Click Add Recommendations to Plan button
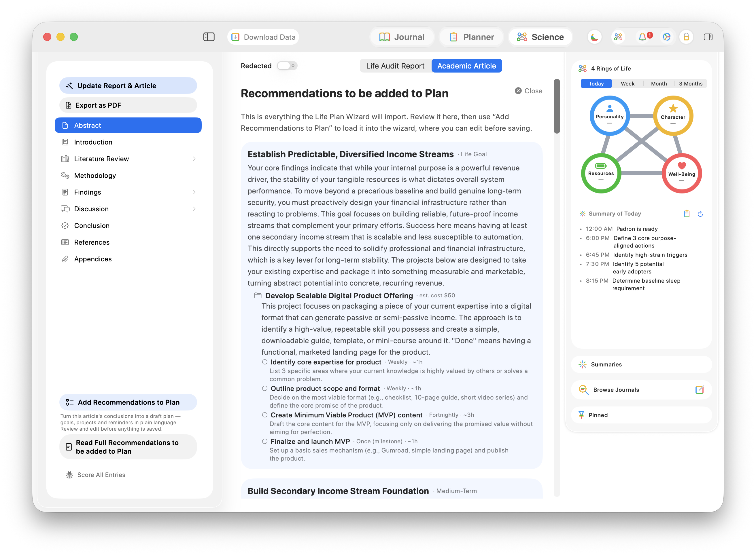Screen dimensions: 756x555 point(128,402)
